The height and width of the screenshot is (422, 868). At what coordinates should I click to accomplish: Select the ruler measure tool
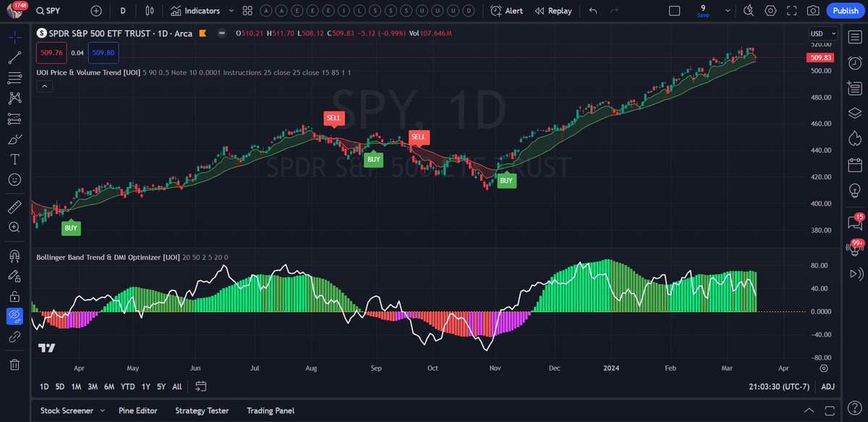click(14, 207)
